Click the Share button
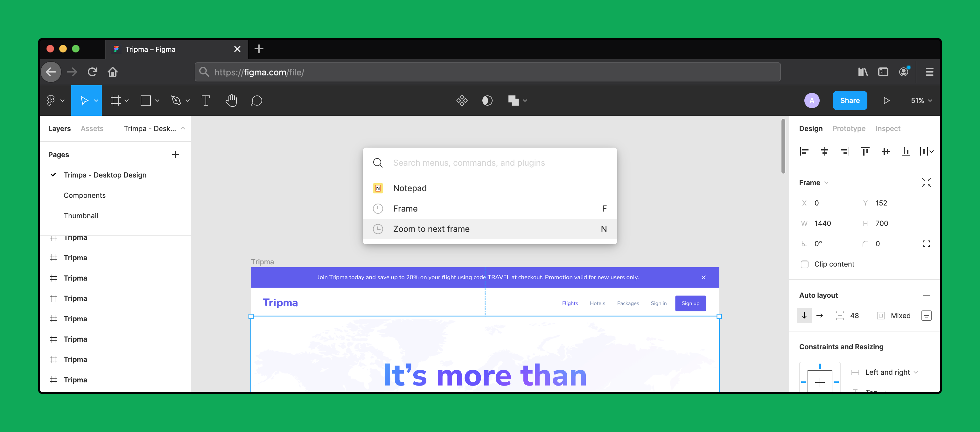This screenshot has width=980, height=432. coord(850,101)
